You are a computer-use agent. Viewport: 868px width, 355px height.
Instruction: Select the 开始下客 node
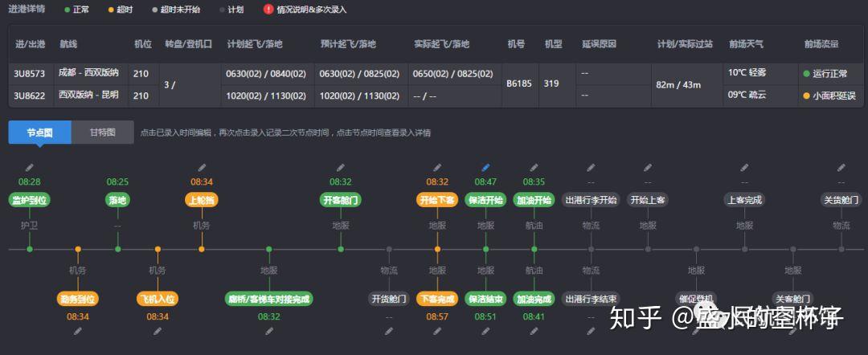pos(437,200)
